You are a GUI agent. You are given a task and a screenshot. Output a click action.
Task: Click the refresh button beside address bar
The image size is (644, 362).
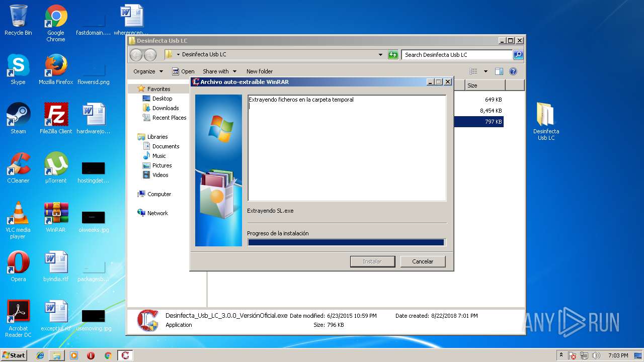(x=393, y=55)
